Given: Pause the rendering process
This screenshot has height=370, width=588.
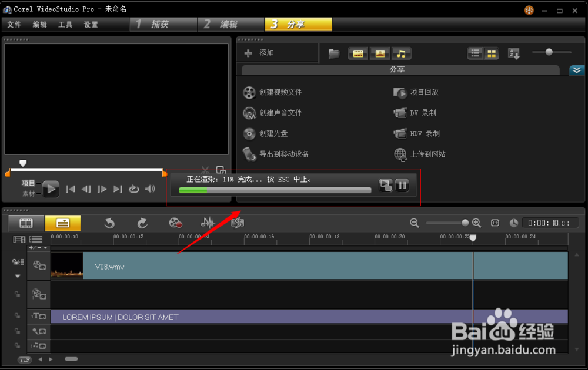Looking at the screenshot, I should pos(402,185).
